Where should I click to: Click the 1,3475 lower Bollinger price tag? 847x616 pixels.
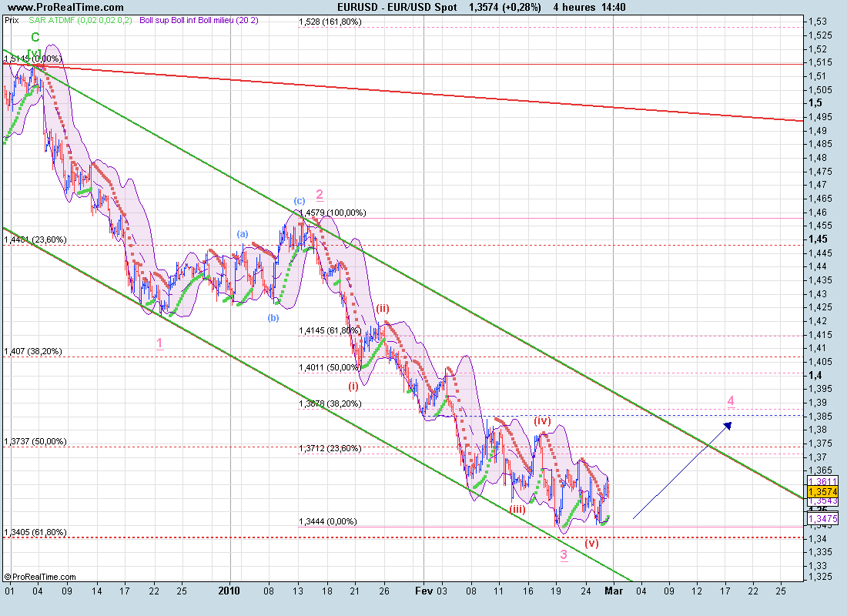coord(822,519)
